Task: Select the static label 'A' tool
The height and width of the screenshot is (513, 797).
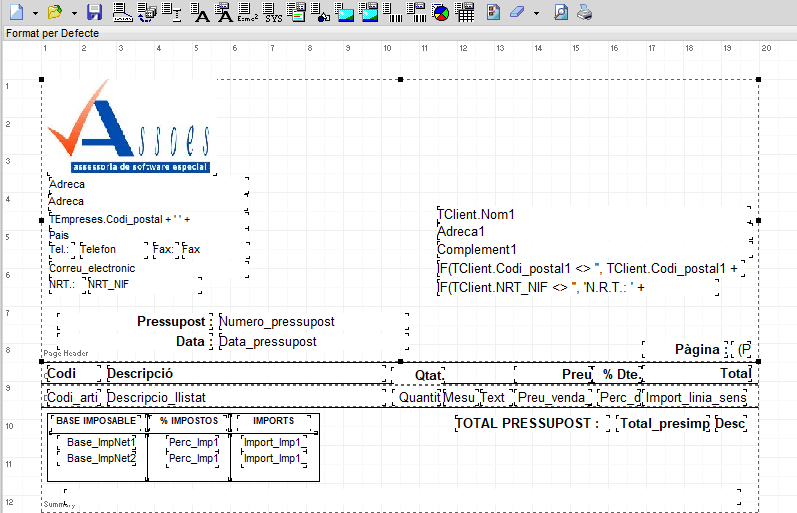Action: [x=200, y=12]
